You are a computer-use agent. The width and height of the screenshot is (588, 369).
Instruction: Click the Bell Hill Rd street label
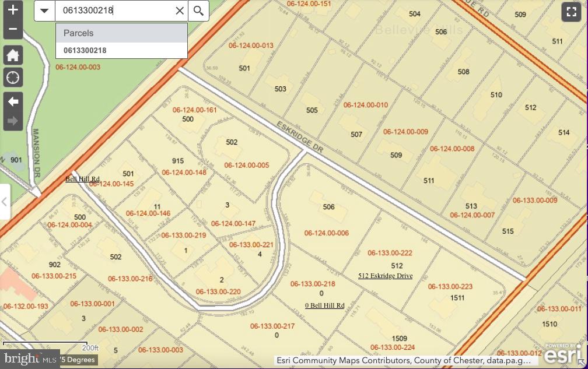pyautogui.click(x=82, y=179)
